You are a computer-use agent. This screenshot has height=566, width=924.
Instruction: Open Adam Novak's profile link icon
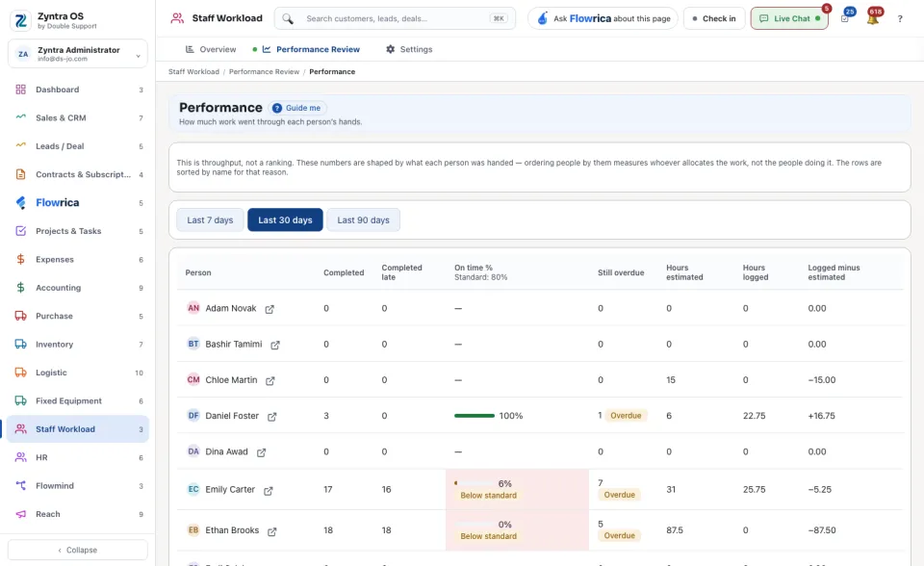(269, 309)
